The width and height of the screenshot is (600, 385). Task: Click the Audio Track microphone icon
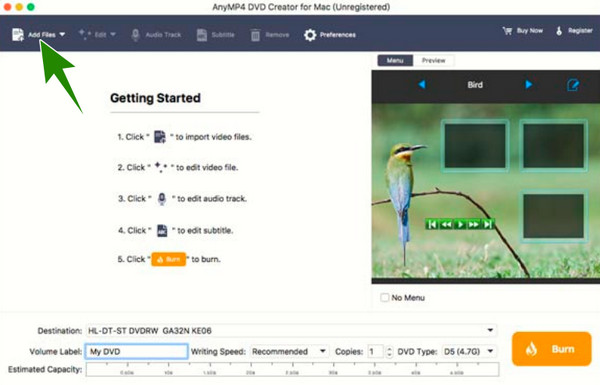pos(135,35)
